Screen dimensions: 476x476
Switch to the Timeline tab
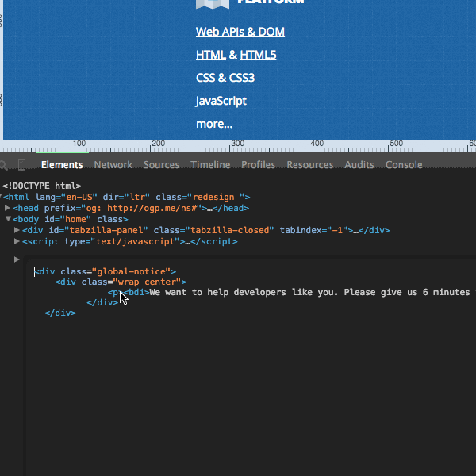(x=210, y=164)
